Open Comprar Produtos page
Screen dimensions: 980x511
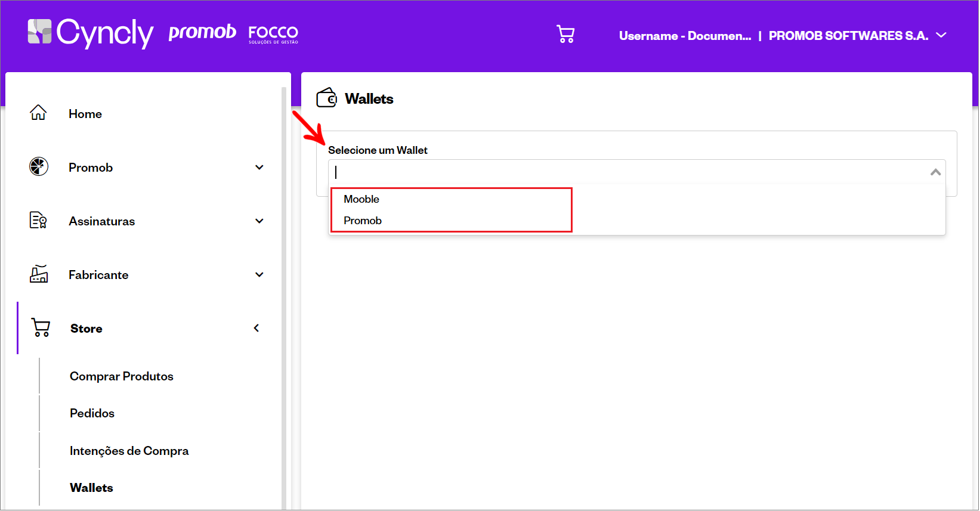(122, 376)
